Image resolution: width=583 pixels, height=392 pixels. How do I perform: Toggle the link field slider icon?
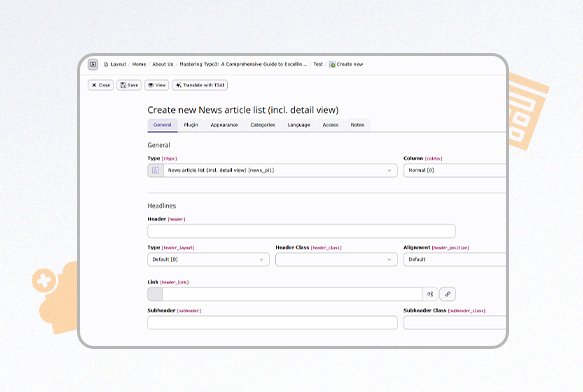430,294
